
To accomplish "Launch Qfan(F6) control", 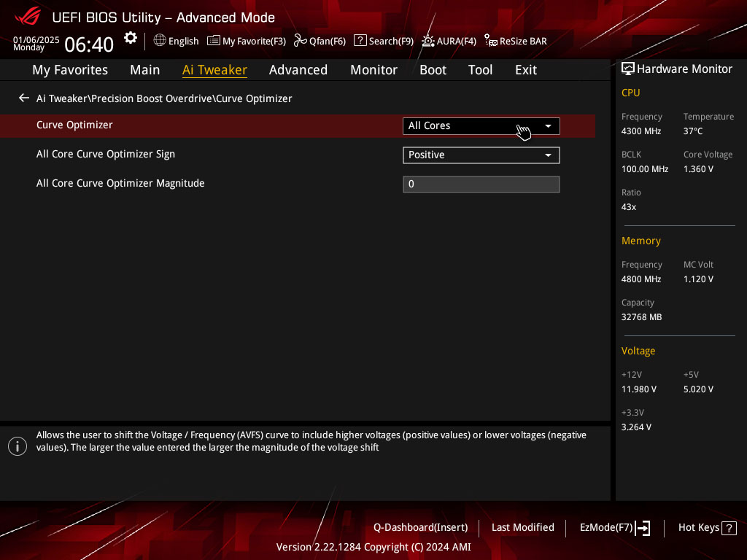I will click(328, 42).
